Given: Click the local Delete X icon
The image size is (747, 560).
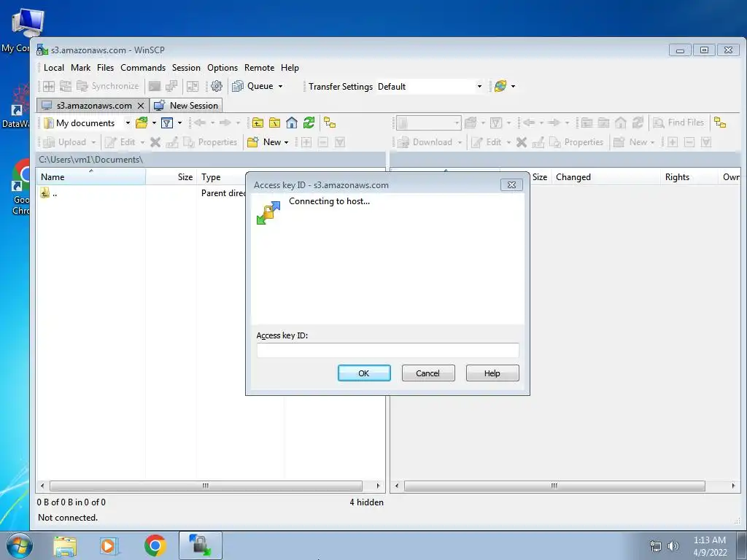Looking at the screenshot, I should [x=155, y=142].
